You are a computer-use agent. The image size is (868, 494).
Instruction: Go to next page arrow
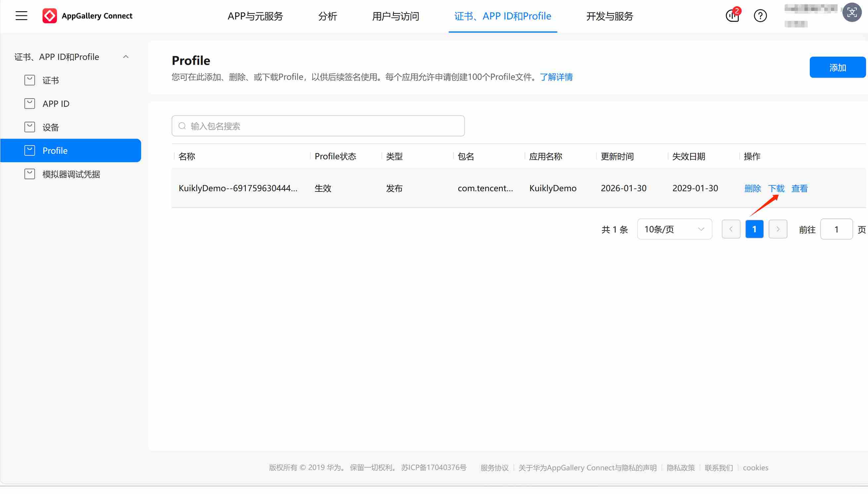[x=777, y=229]
